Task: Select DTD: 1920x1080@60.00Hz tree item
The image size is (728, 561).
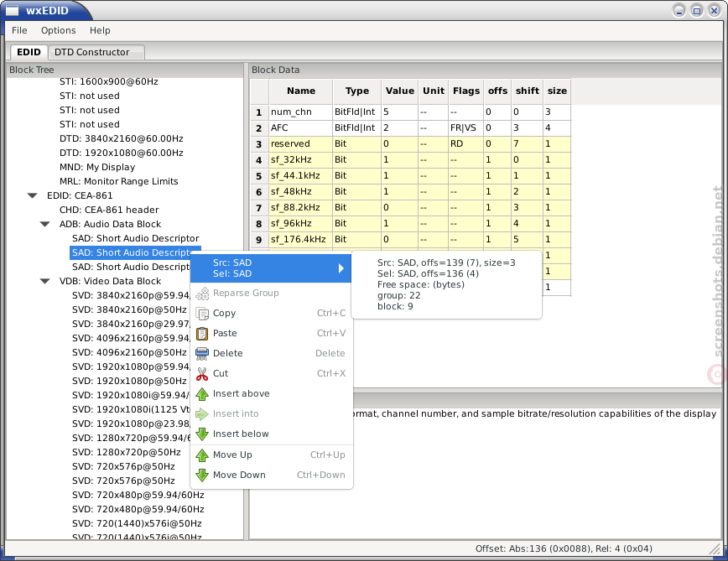Action: (121, 153)
